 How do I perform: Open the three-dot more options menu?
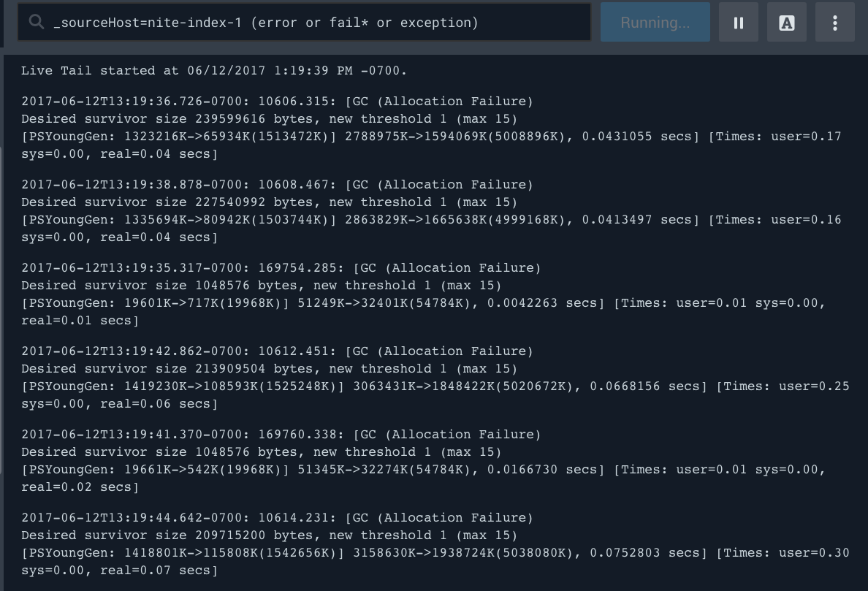[834, 23]
